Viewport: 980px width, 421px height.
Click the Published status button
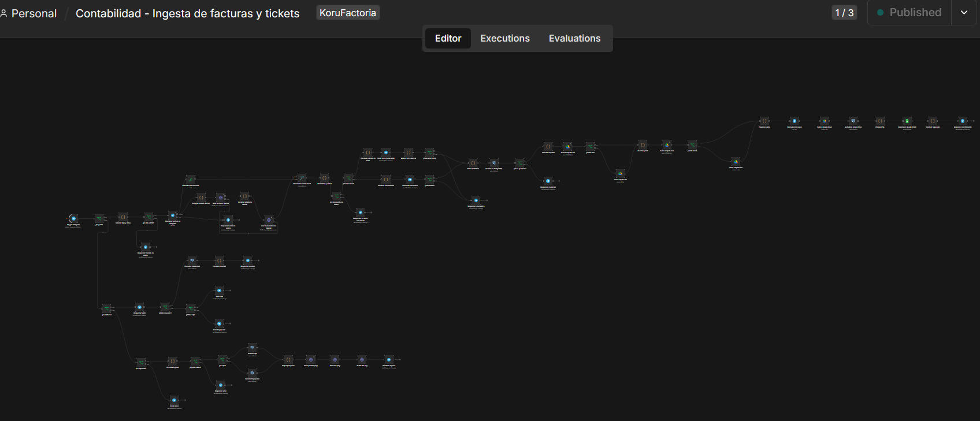coord(910,13)
